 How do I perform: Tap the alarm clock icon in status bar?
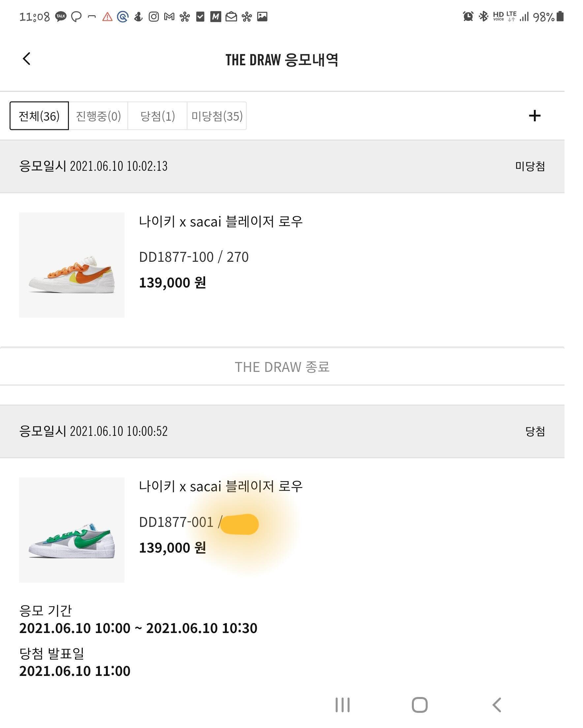[468, 16]
